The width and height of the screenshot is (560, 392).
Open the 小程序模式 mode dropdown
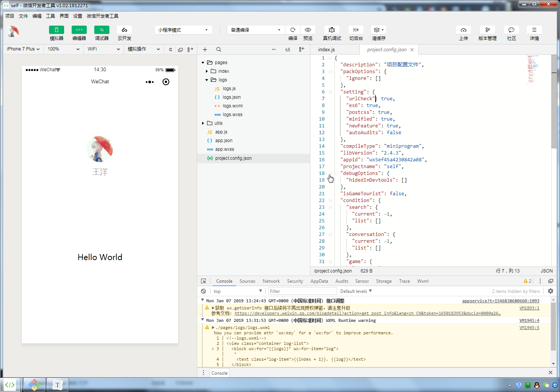(x=183, y=30)
